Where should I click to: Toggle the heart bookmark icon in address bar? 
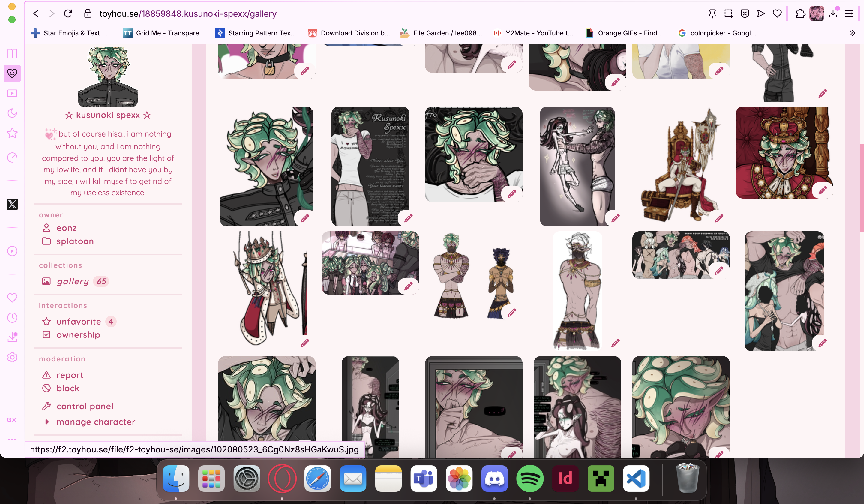(x=777, y=14)
